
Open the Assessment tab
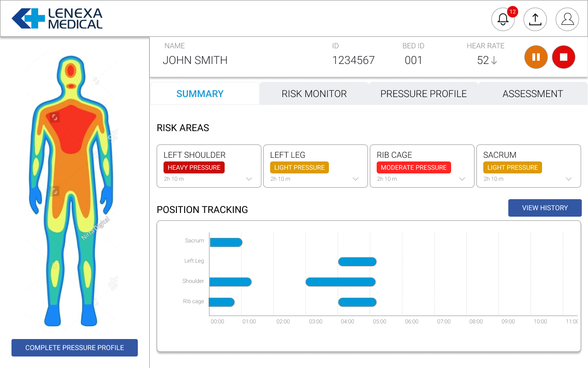point(533,94)
